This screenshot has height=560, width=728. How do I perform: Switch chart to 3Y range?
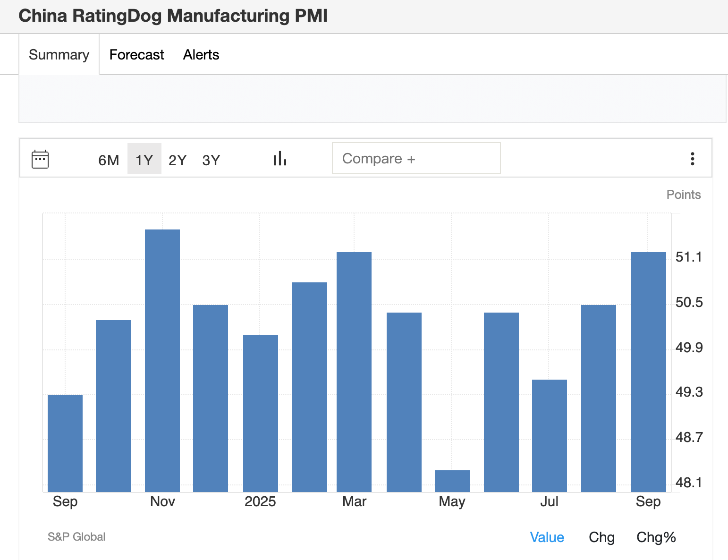(x=211, y=160)
